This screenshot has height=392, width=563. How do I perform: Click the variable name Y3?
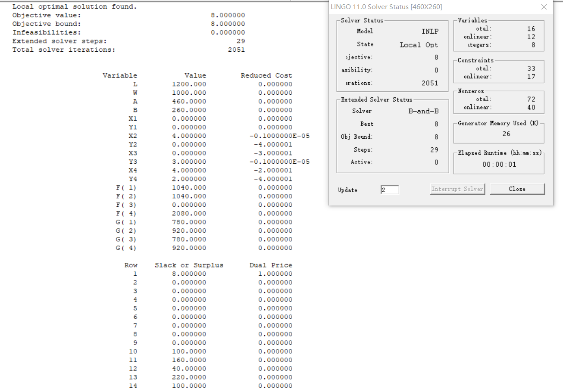pyautogui.click(x=133, y=162)
